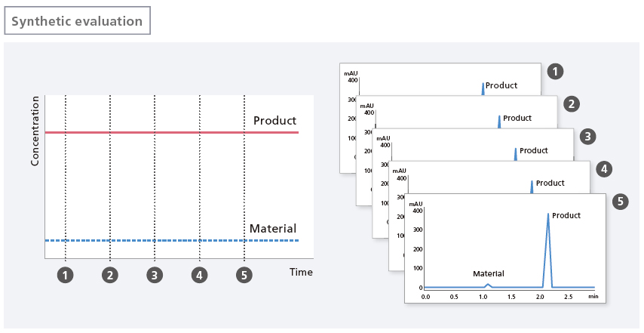Click the Material label in concentration graph
644x333 pixels.
click(273, 228)
